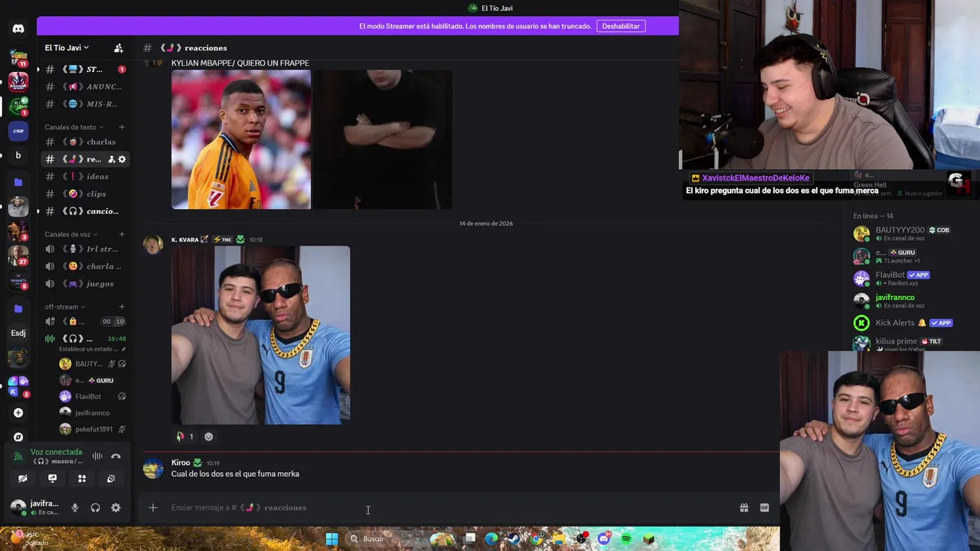Open javifrannco user panel avatar
The width and height of the screenshot is (980, 551).
click(x=18, y=507)
